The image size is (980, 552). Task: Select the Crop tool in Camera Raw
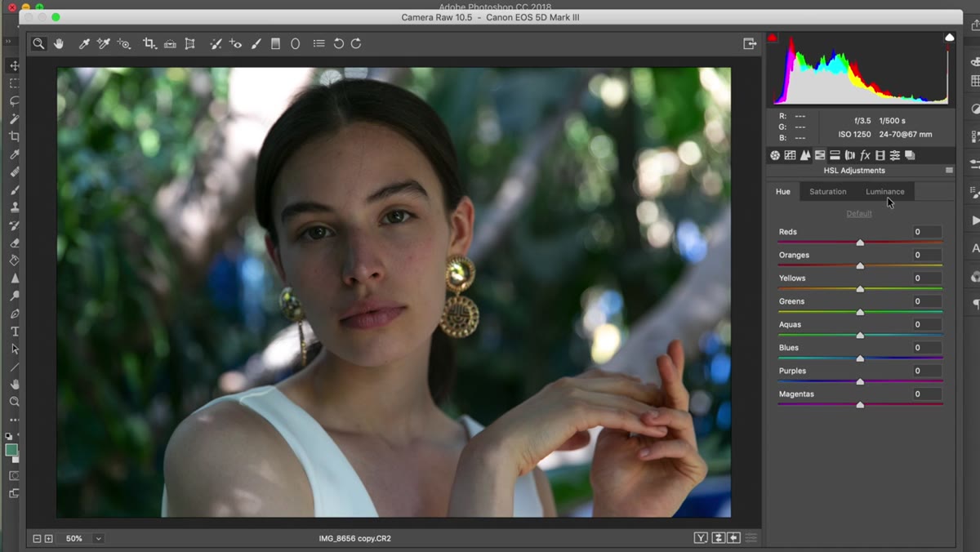149,43
